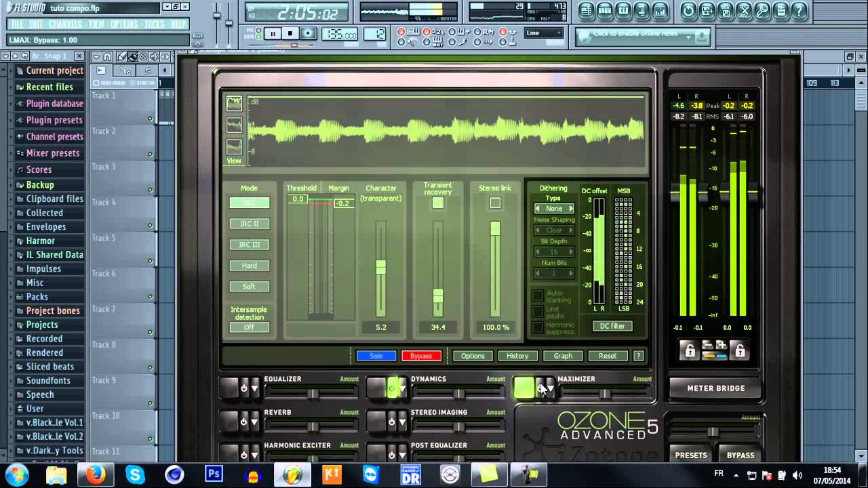Toggle the Stereo link checkbox
This screenshot has height=488, width=868.
click(495, 203)
